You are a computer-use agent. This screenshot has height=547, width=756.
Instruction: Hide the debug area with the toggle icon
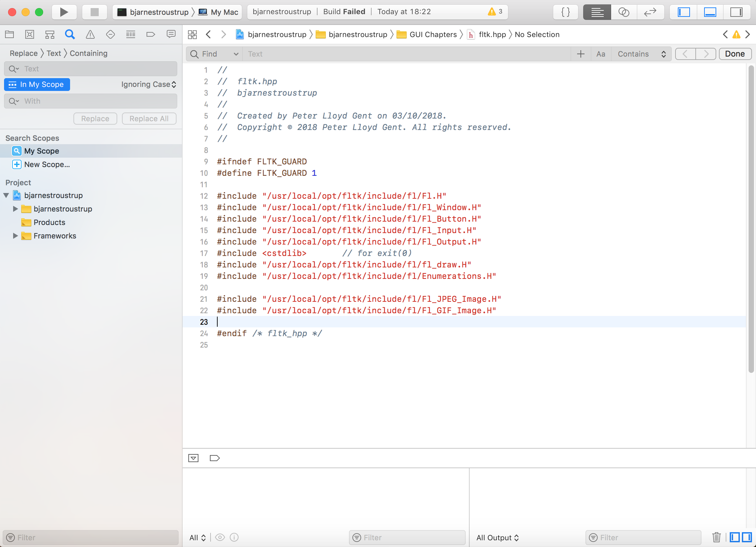(193, 458)
